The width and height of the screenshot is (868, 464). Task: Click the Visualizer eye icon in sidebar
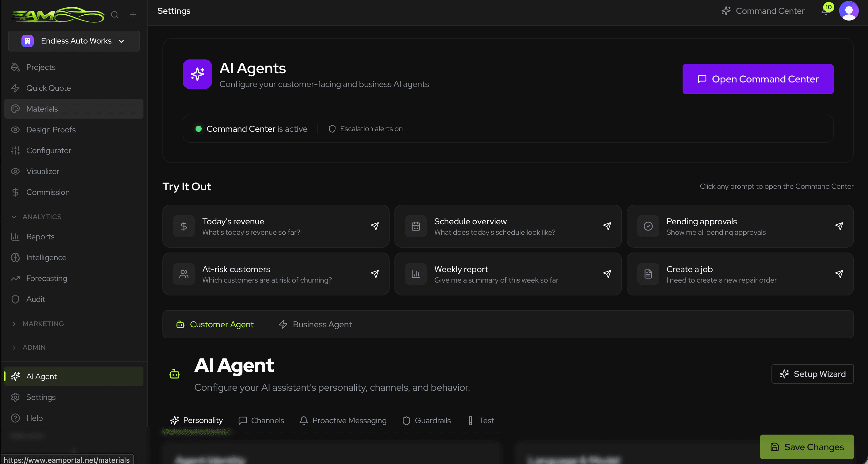click(x=15, y=172)
